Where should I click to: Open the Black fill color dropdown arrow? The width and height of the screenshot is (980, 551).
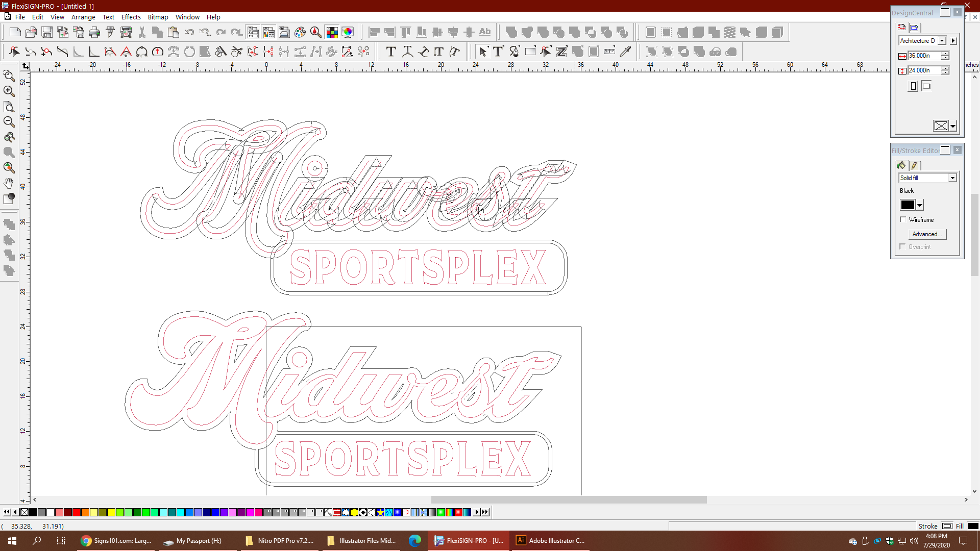(x=920, y=205)
